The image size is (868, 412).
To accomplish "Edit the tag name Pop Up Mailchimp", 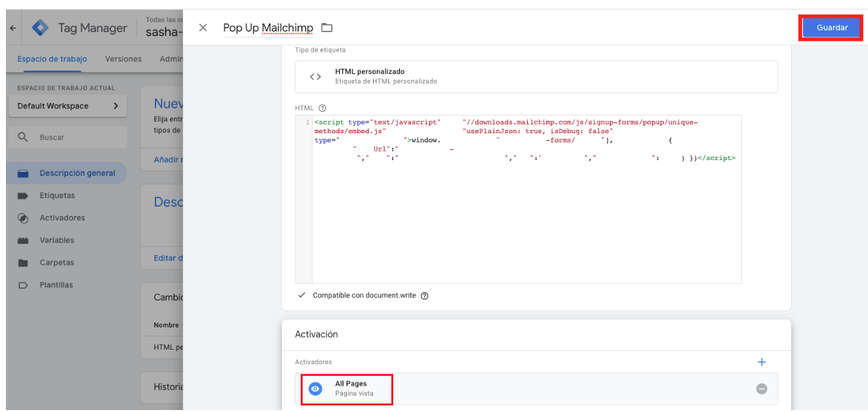I will [268, 28].
